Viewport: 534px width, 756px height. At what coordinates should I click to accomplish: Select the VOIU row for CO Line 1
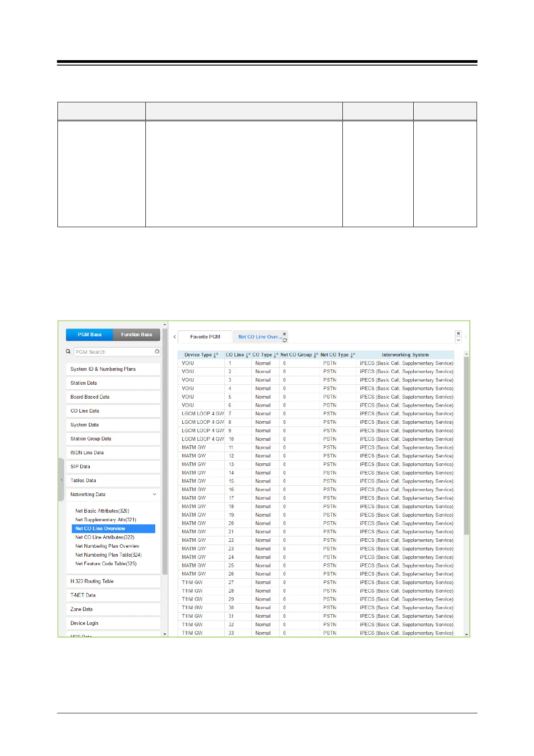pyautogui.click(x=316, y=363)
